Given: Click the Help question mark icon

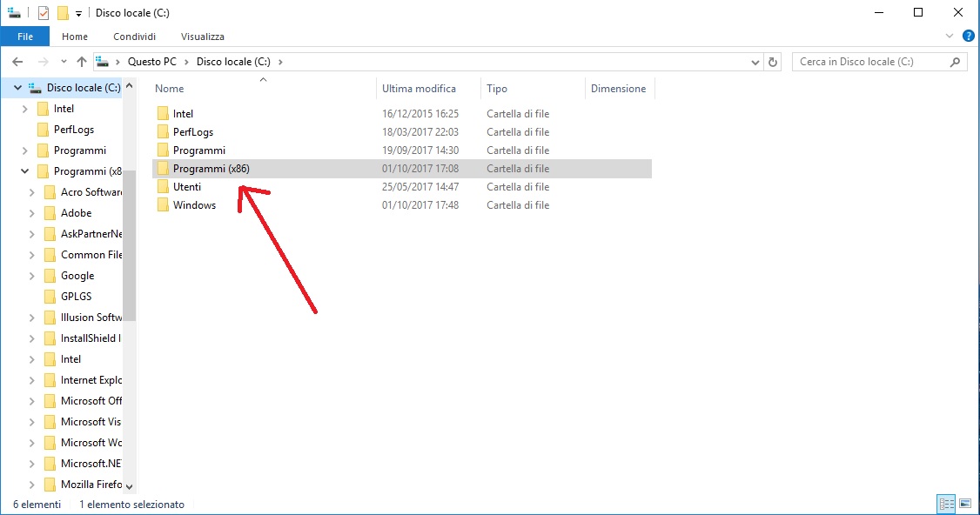Looking at the screenshot, I should [967, 37].
